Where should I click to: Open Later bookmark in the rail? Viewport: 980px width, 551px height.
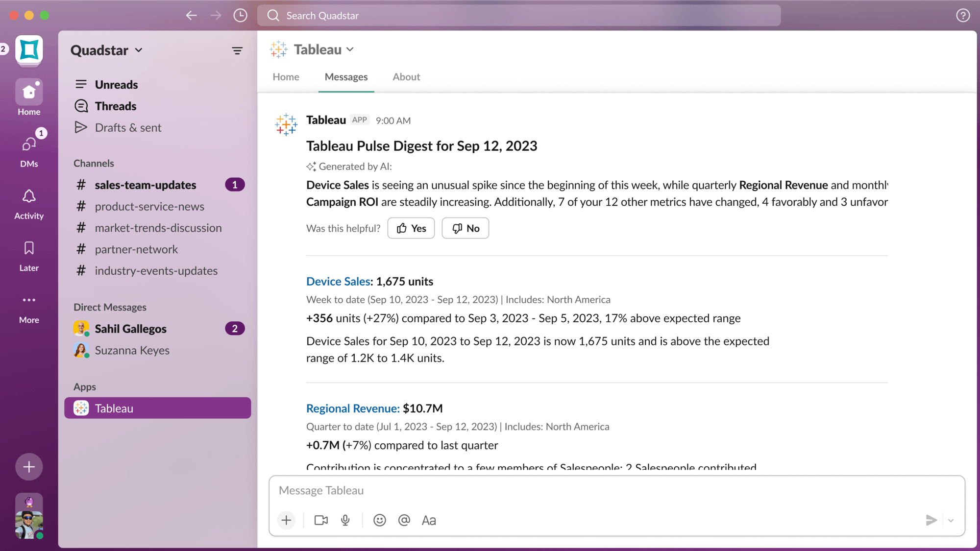pyautogui.click(x=29, y=256)
